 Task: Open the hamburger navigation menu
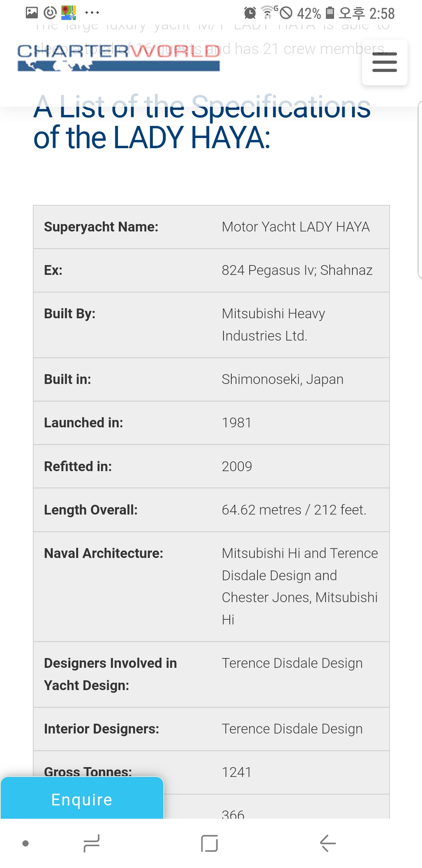click(384, 63)
